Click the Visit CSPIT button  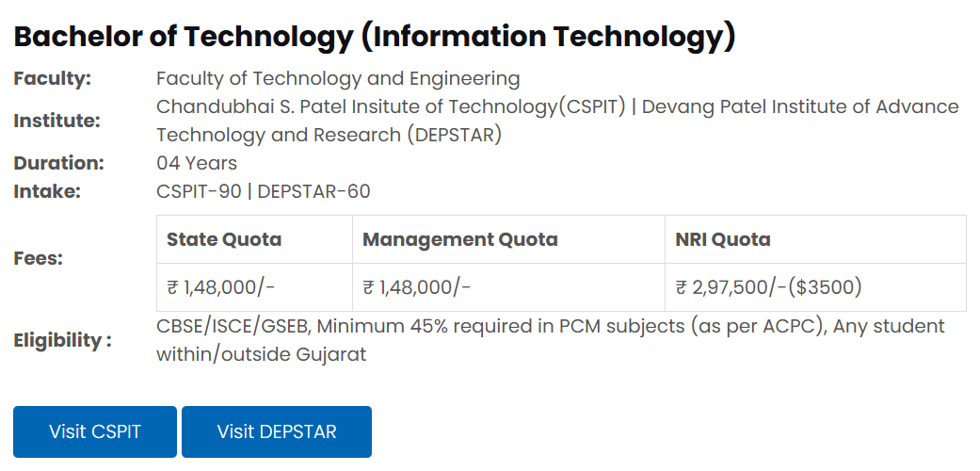coord(95,432)
